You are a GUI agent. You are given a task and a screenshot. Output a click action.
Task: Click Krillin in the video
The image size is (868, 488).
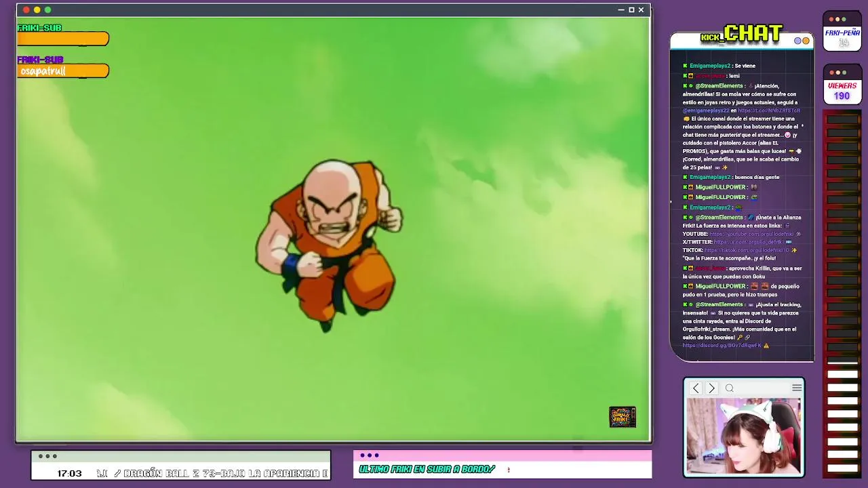point(330,245)
